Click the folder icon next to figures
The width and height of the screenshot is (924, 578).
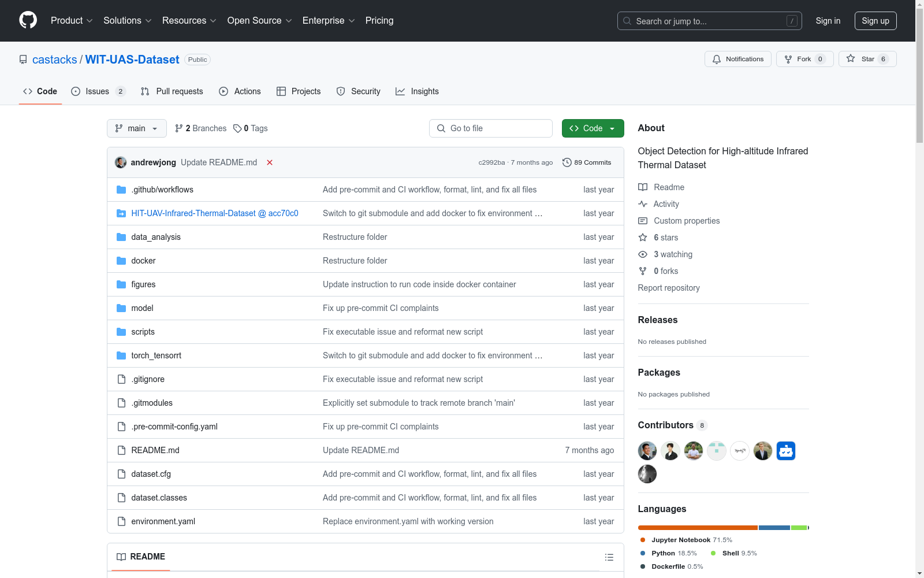121,284
